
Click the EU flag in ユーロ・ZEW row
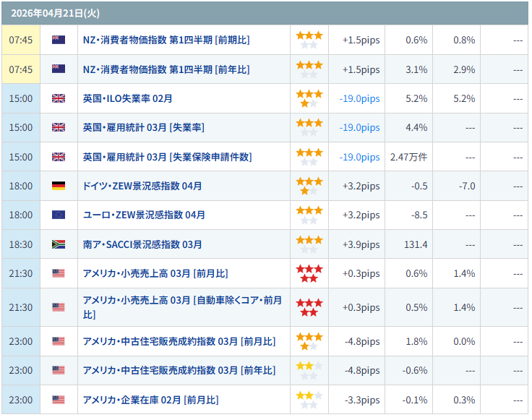click(x=59, y=215)
